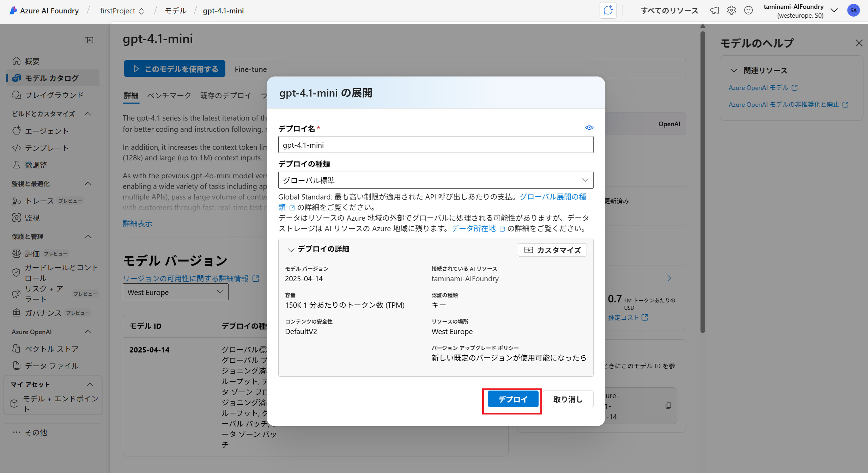Click the Fine-tune button
Screen dimensions: 868x473
coord(251,69)
